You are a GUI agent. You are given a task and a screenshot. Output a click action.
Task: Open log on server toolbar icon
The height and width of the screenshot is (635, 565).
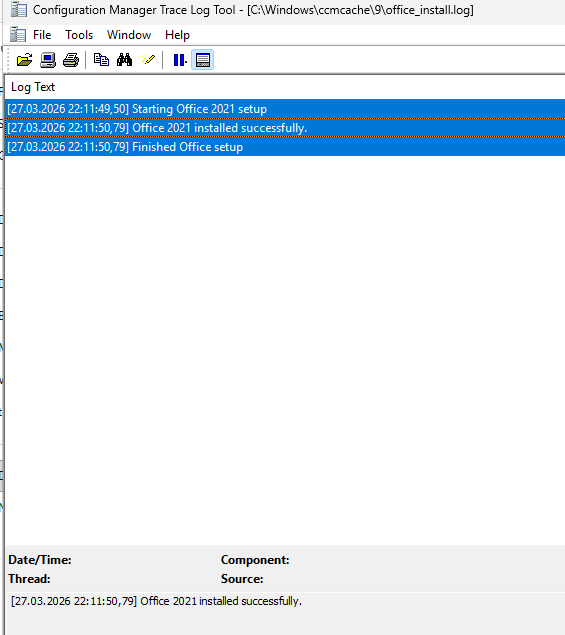click(x=48, y=60)
